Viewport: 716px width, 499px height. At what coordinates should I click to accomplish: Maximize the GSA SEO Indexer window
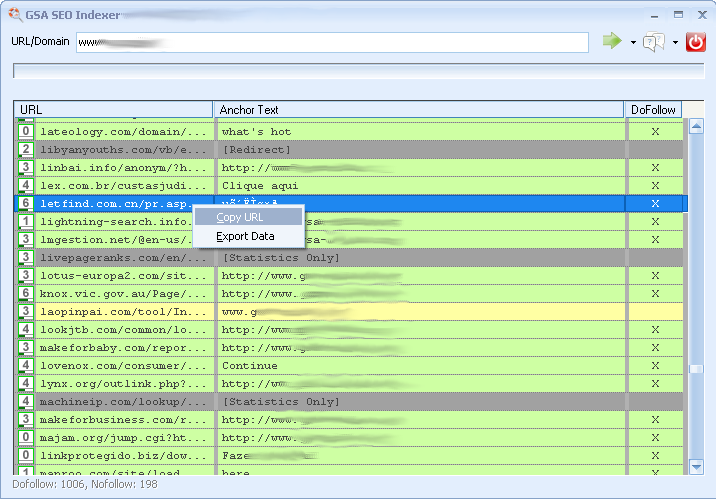(x=679, y=15)
